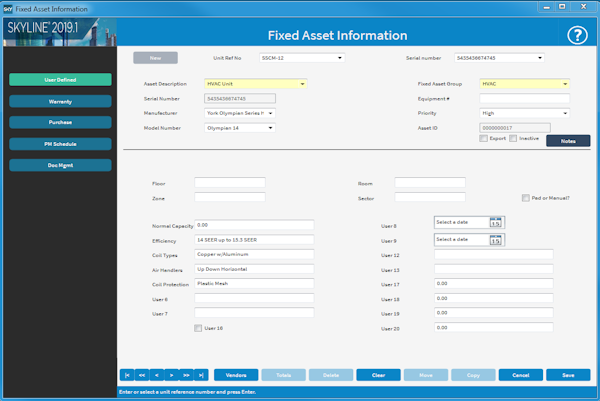The width and height of the screenshot is (600, 401).
Task: Click in the User 13 field
Action: (x=494, y=269)
